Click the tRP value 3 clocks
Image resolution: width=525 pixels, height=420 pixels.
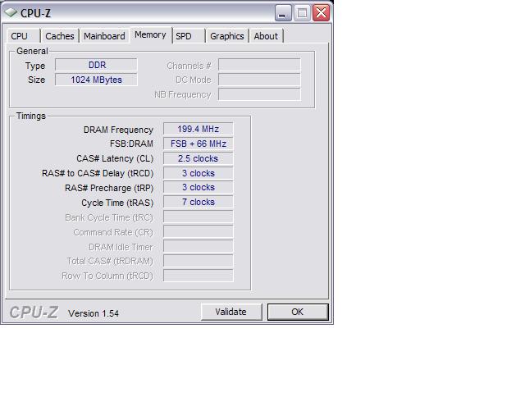click(199, 188)
